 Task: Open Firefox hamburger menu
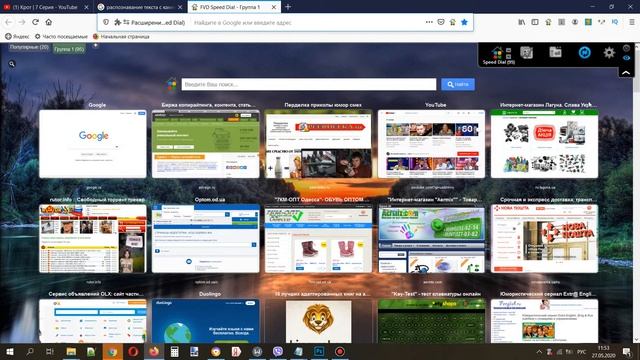coord(631,22)
